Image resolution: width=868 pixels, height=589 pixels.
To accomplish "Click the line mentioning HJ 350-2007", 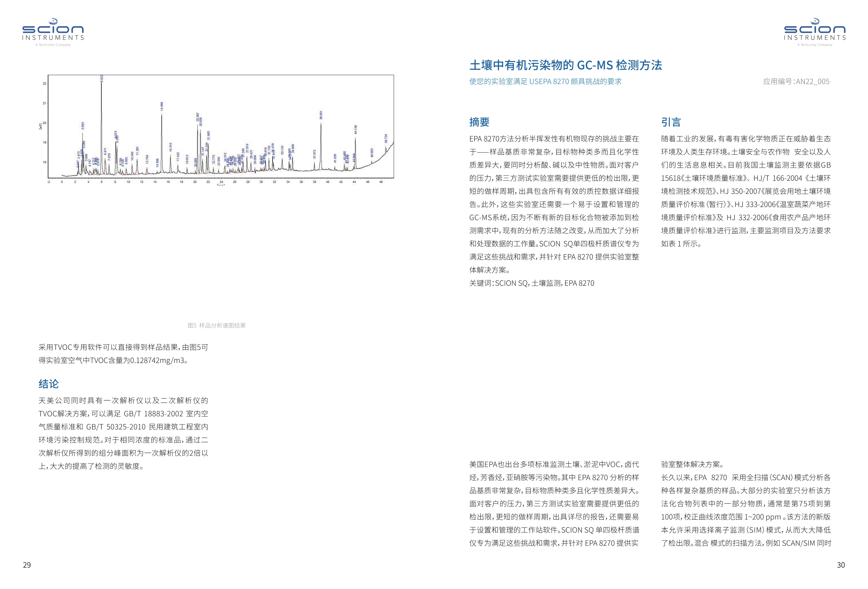I will click(x=746, y=191).
